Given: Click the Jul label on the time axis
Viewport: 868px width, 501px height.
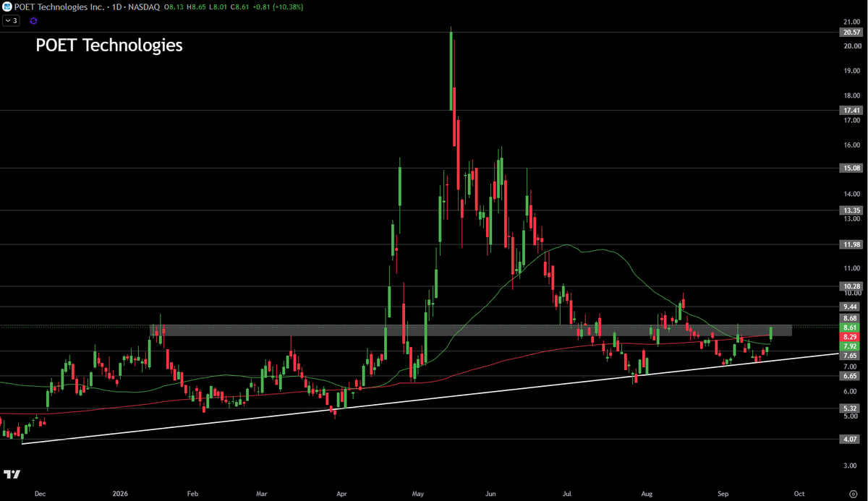Looking at the screenshot, I should [x=568, y=494].
